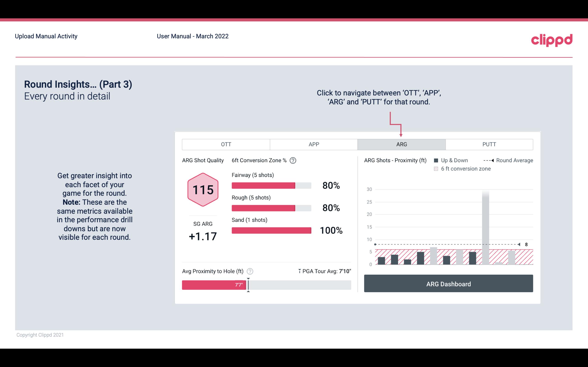Select the 6ft conversion zone legend icon
Screen dimensions: 588x367
(436, 168)
